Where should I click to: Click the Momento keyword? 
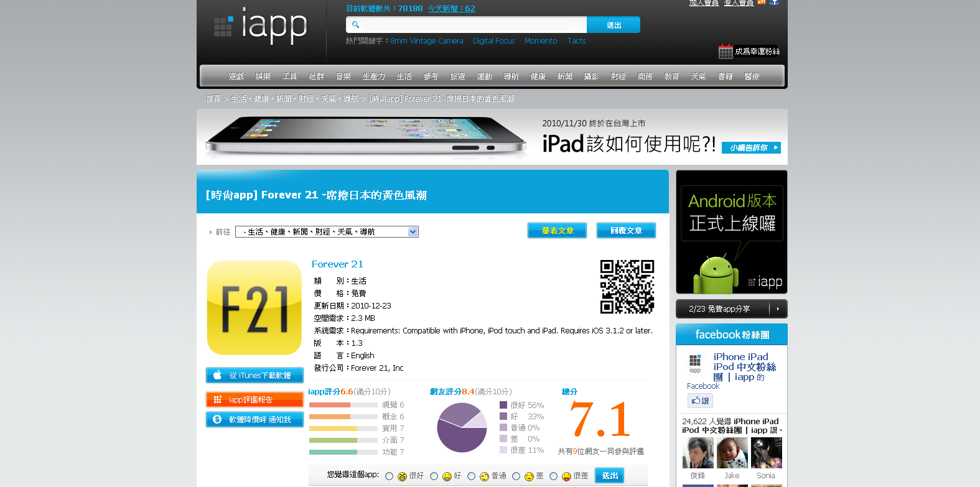pos(541,41)
